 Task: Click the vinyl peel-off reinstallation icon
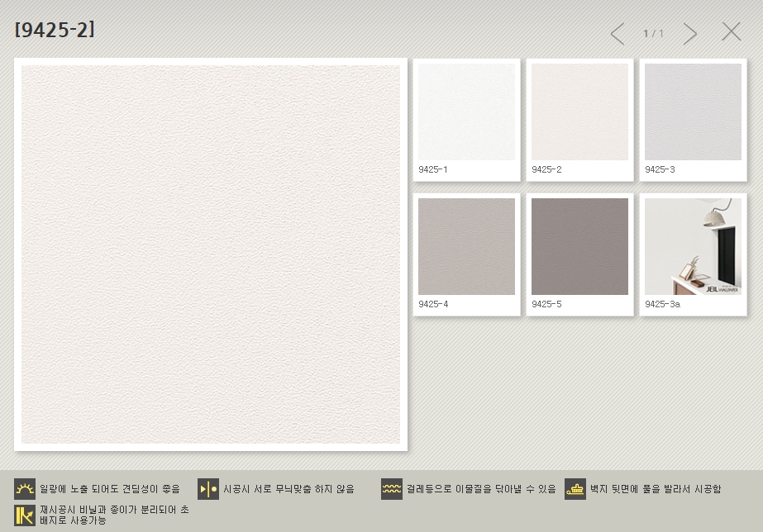tap(25, 515)
